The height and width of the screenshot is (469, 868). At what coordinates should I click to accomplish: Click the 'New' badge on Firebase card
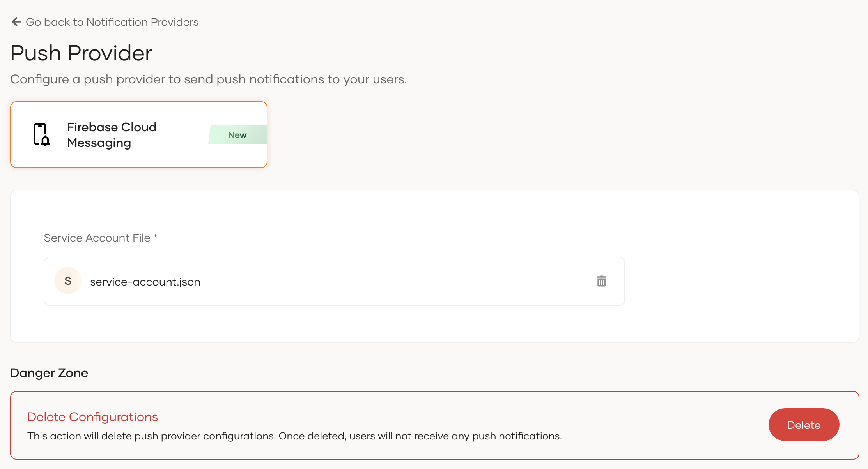237,135
